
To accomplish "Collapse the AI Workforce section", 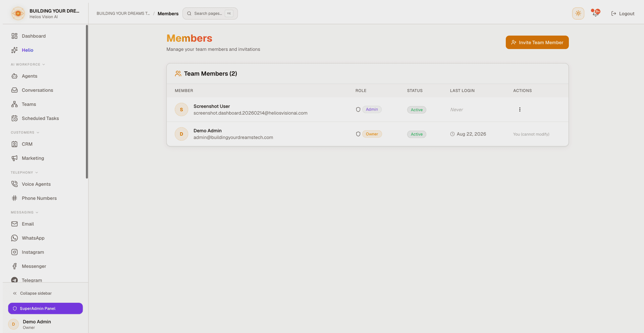I will pos(28,64).
